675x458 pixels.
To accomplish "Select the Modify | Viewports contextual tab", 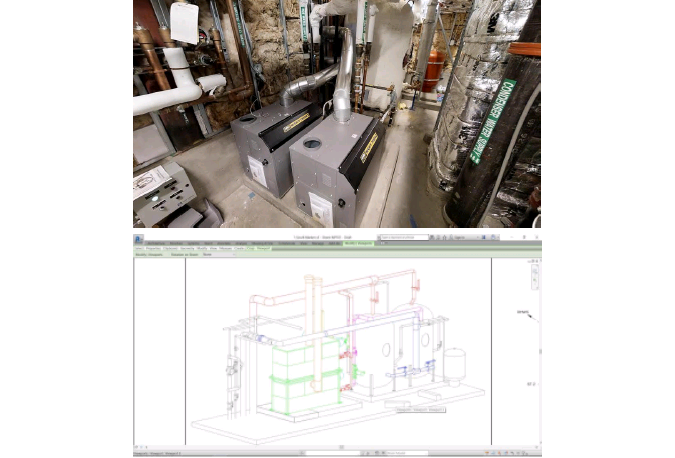I will pos(359,243).
